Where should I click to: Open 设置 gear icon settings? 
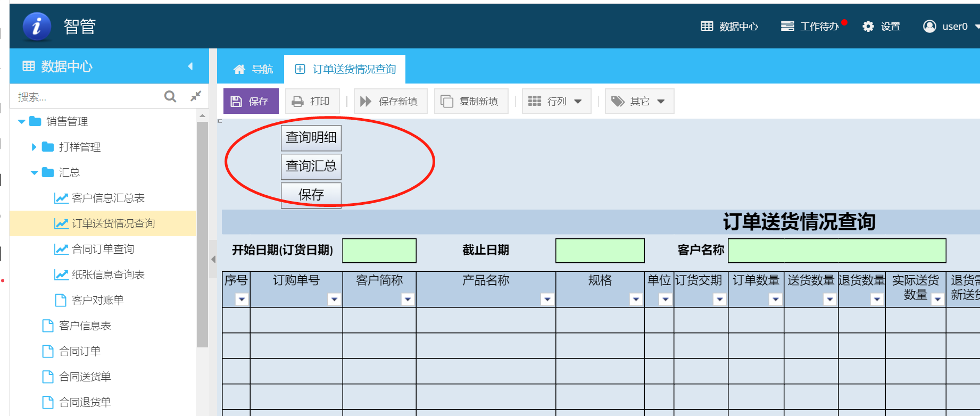(882, 26)
